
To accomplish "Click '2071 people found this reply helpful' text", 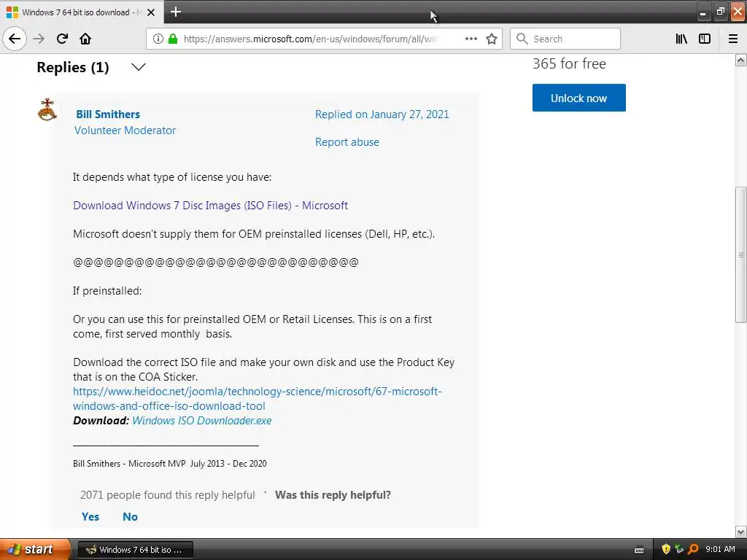I will tap(168, 495).
